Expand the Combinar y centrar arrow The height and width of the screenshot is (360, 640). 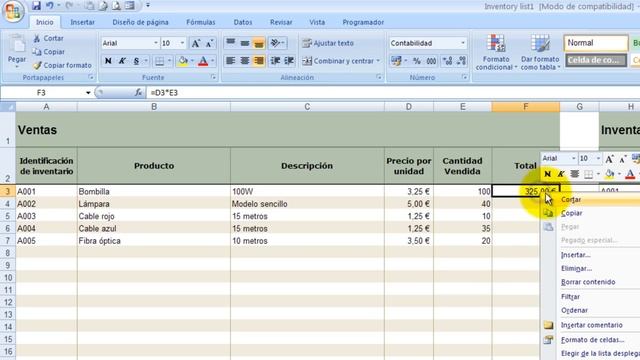click(378, 61)
